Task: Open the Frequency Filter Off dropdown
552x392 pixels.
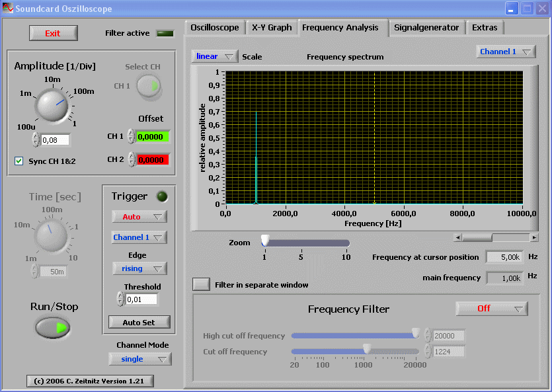Action: [492, 309]
